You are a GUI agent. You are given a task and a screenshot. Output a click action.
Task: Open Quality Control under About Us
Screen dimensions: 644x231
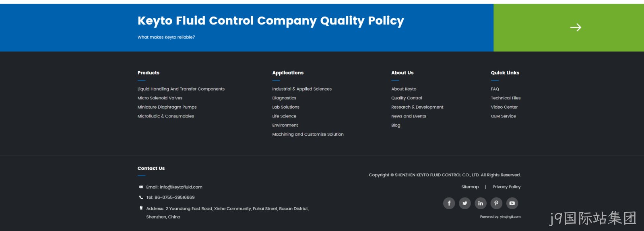coord(407,98)
